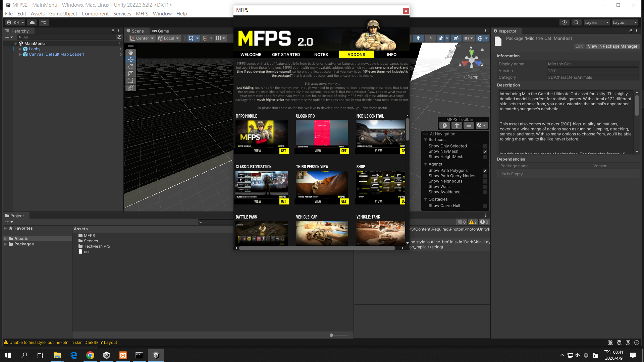The width and height of the screenshot is (644, 362).
Task: Click View in Package Manager button
Action: (612, 46)
